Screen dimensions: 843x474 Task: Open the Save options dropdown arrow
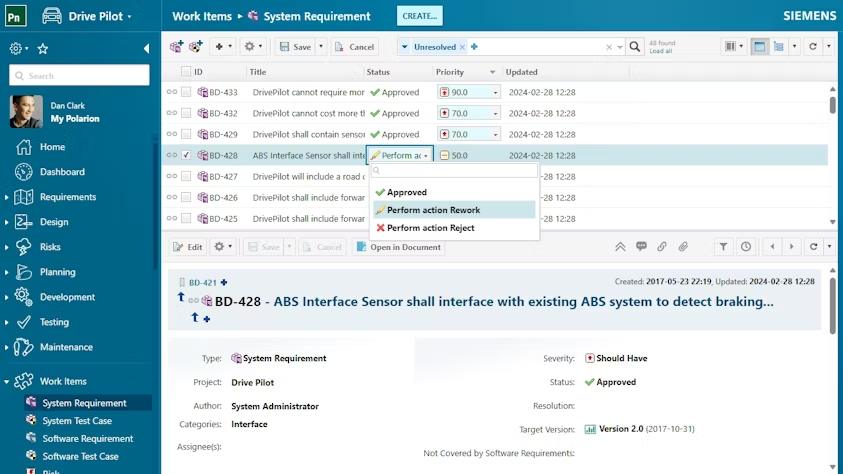tap(321, 47)
